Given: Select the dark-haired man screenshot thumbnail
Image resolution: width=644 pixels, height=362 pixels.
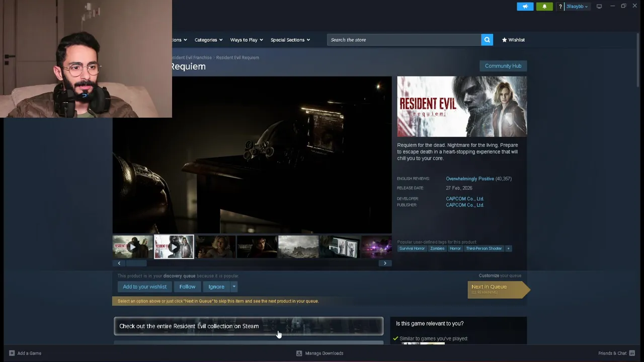Looking at the screenshot, I should pos(257,247).
